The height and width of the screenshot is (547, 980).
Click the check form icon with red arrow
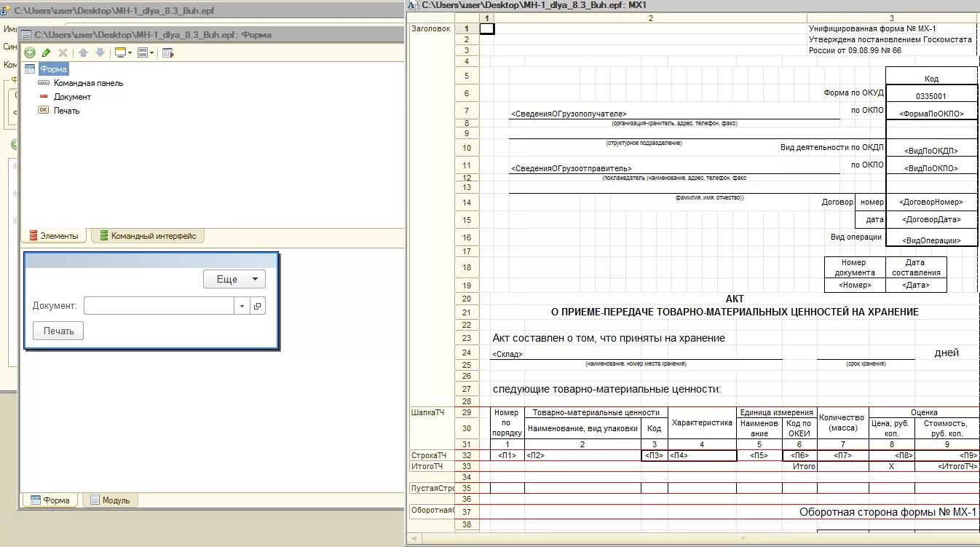click(167, 52)
